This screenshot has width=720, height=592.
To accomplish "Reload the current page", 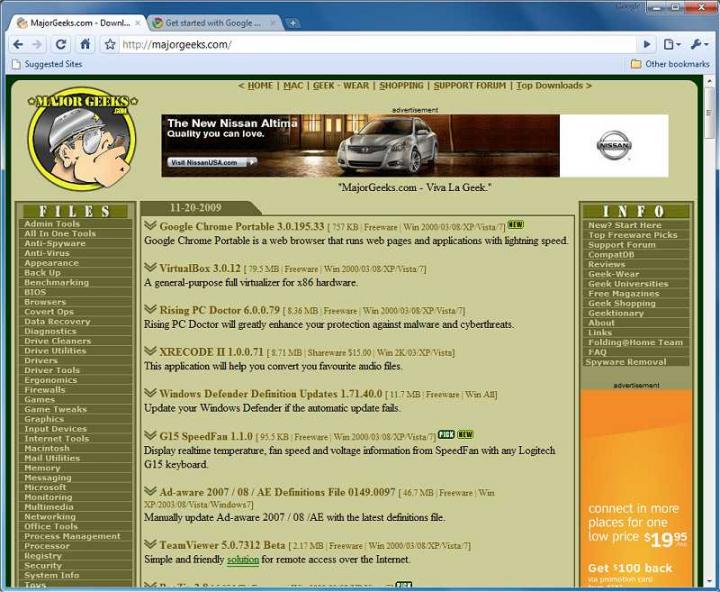I will (x=61, y=44).
